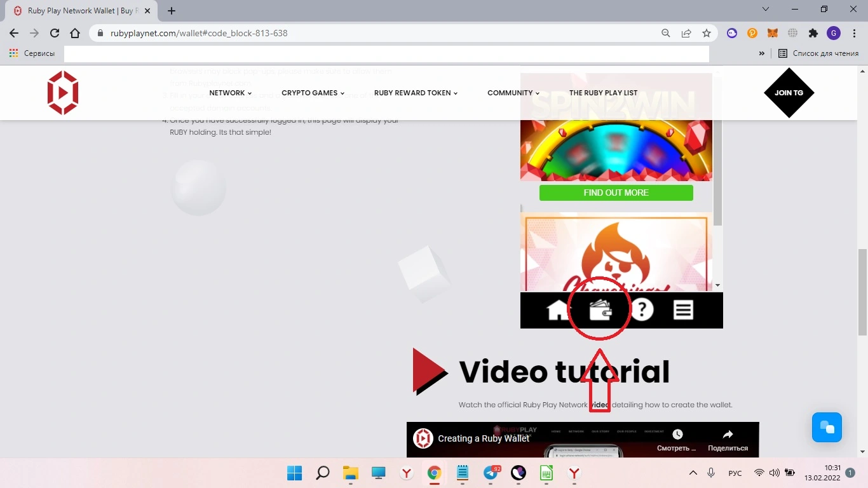This screenshot has width=868, height=488.
Task: Click the microphone icon in system tray
Action: tap(711, 473)
